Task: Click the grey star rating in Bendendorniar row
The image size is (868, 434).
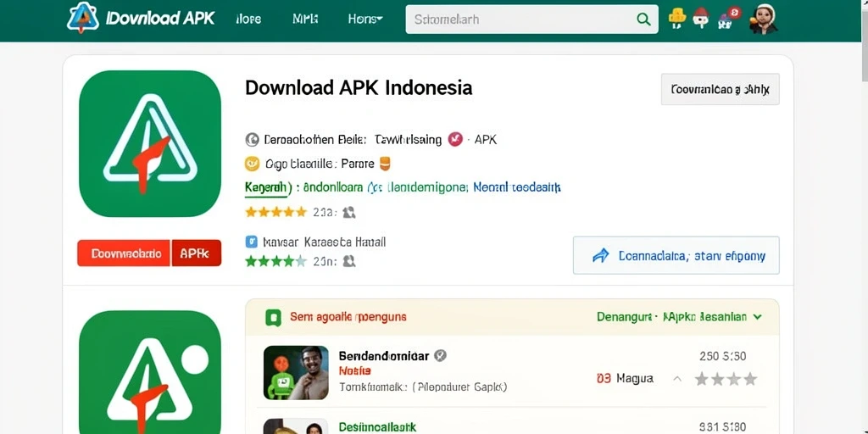Action: 726,379
